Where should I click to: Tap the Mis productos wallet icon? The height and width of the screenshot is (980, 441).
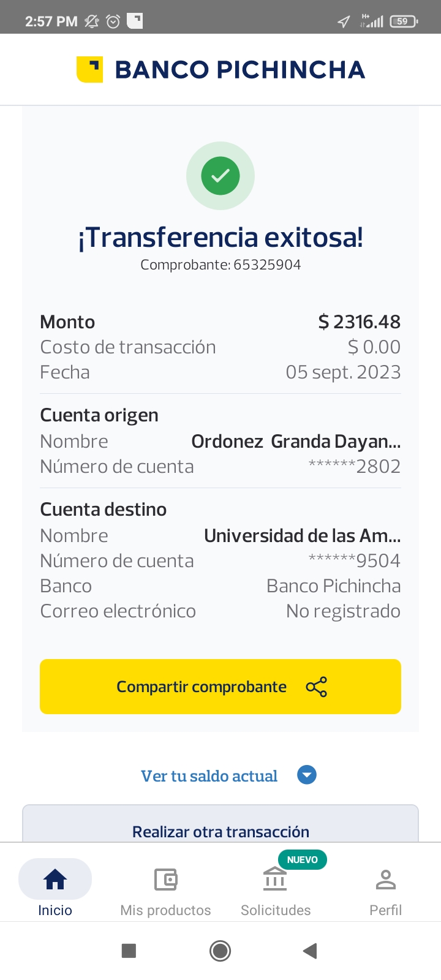(x=165, y=880)
